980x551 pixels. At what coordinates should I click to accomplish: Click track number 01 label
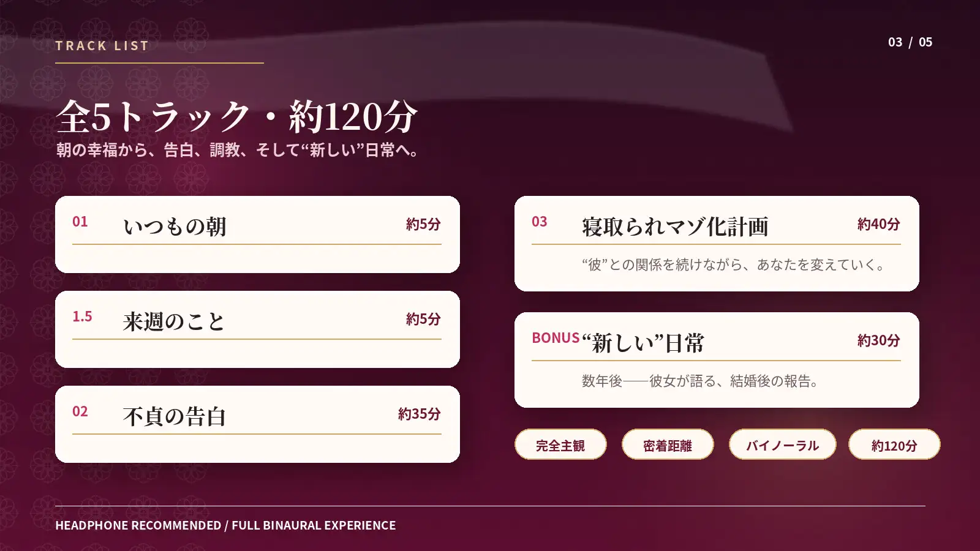pyautogui.click(x=80, y=222)
